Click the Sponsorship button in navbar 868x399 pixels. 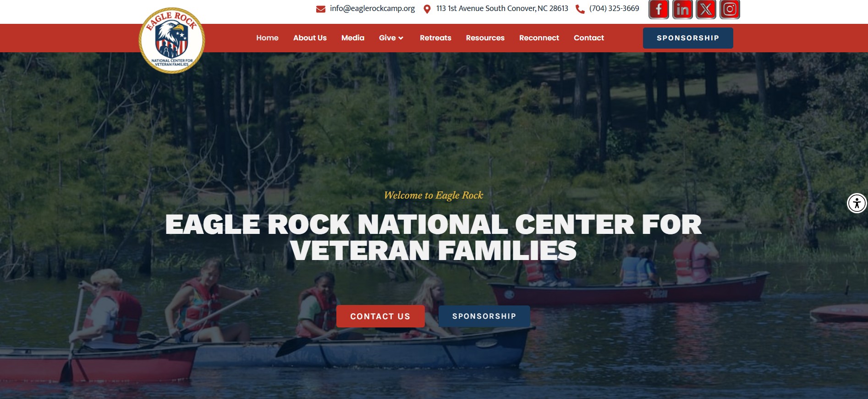point(688,38)
